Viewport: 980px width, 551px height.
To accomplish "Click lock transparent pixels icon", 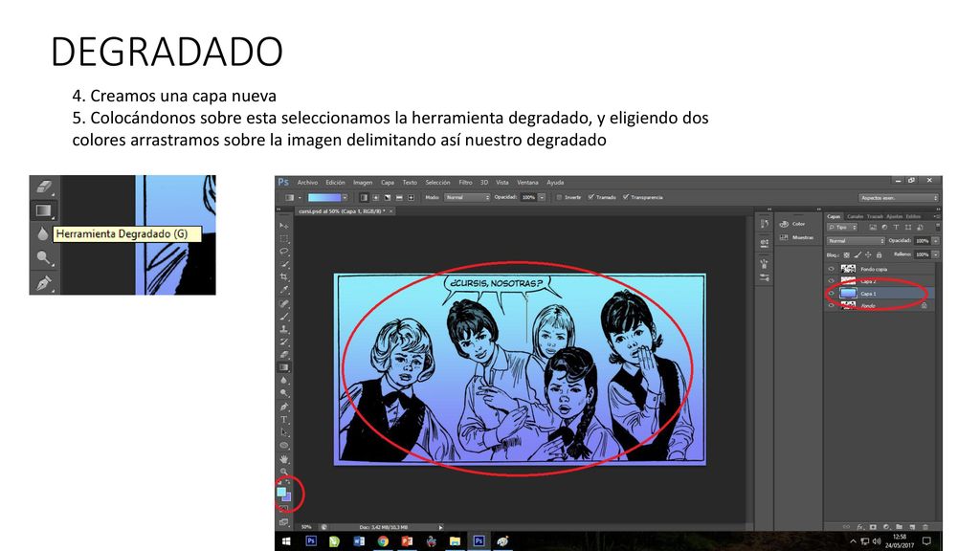I will click(x=847, y=254).
